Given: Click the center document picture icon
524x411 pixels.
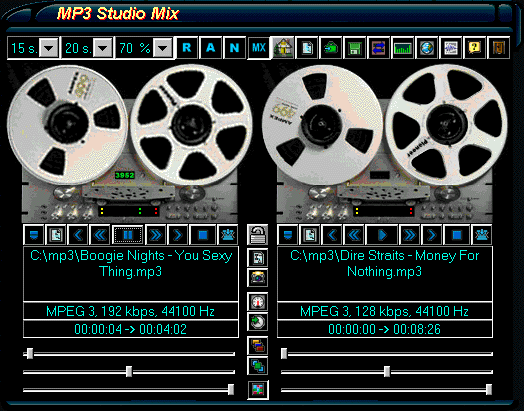Looking at the screenshot, I should pyautogui.click(x=258, y=258).
